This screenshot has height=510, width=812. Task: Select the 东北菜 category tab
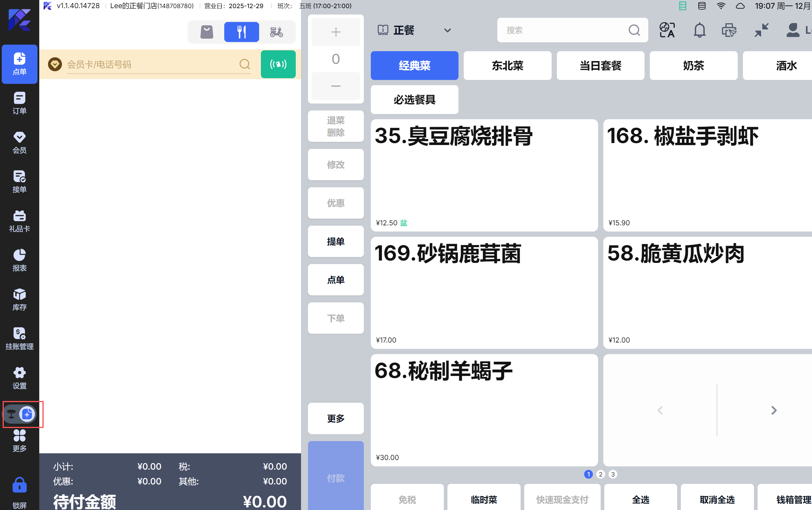click(507, 65)
